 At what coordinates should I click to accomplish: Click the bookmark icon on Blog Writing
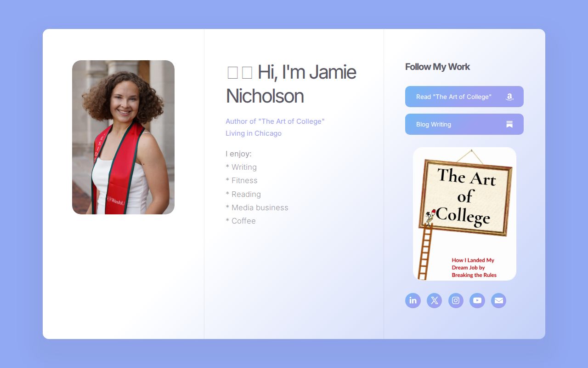pos(509,124)
